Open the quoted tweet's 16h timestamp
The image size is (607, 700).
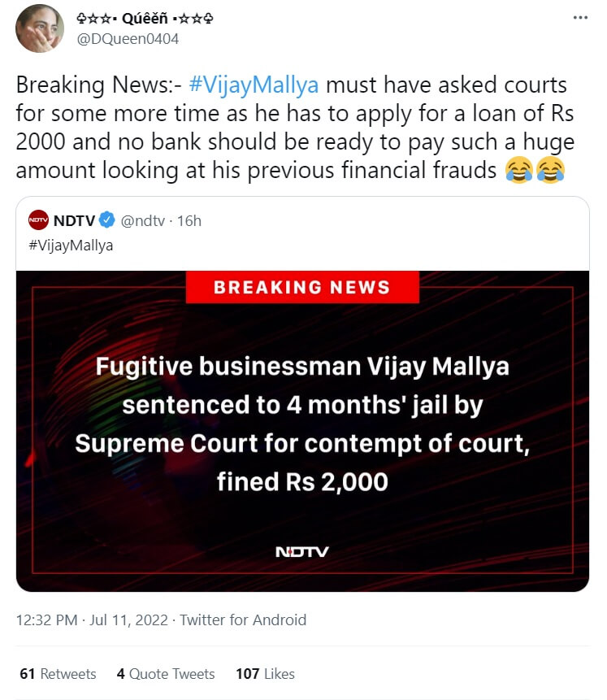189,220
